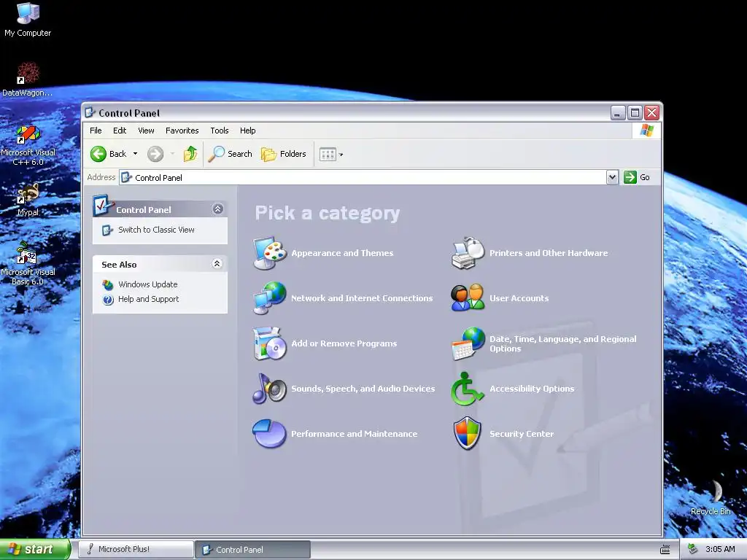Click the Windows Update icon in See Also
The height and width of the screenshot is (560, 747).
click(108, 285)
